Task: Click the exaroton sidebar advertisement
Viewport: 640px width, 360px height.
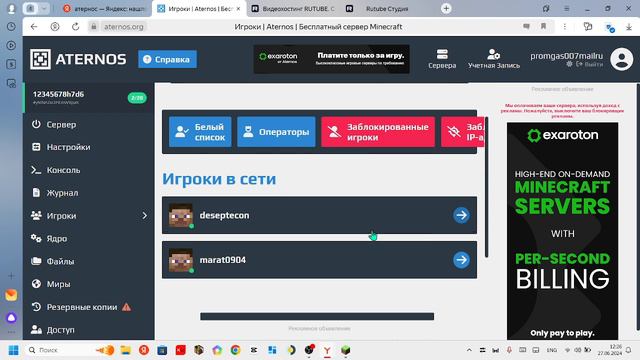Action: [562, 231]
